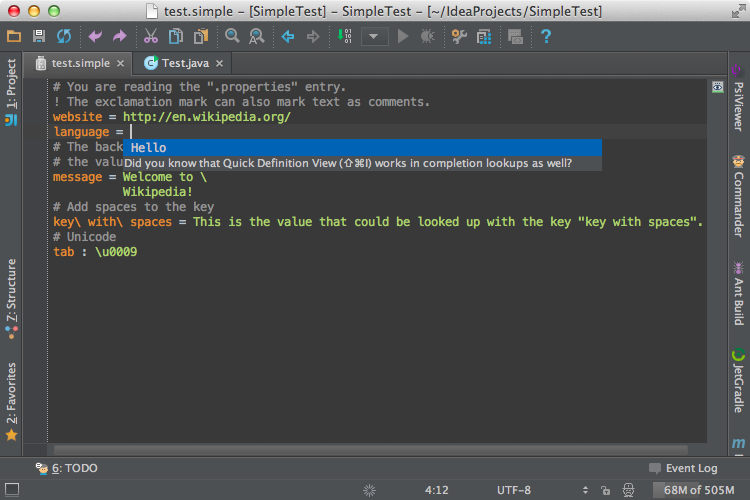Open the Structure tool window
Viewport: 750px width, 500px height.
[x=11, y=299]
